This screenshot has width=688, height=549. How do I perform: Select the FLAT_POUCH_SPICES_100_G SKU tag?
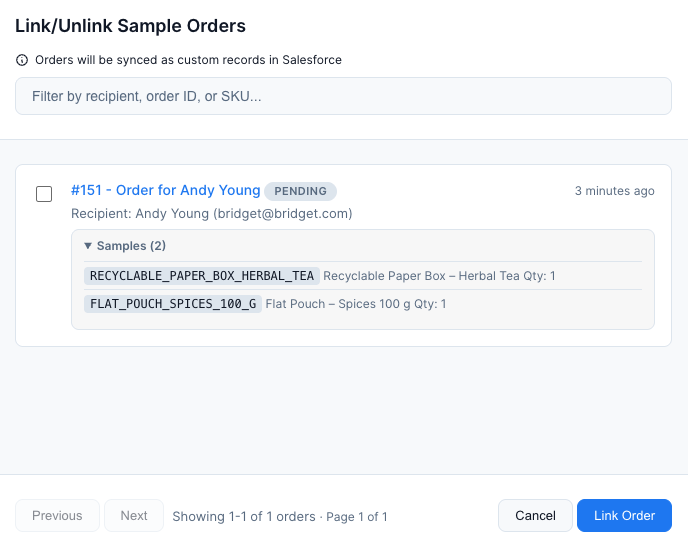coord(173,304)
